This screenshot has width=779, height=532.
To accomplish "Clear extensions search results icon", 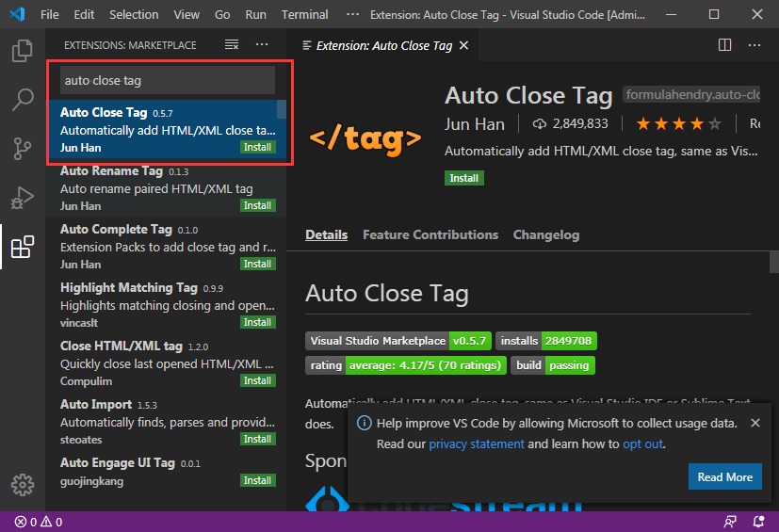I will coord(232,45).
